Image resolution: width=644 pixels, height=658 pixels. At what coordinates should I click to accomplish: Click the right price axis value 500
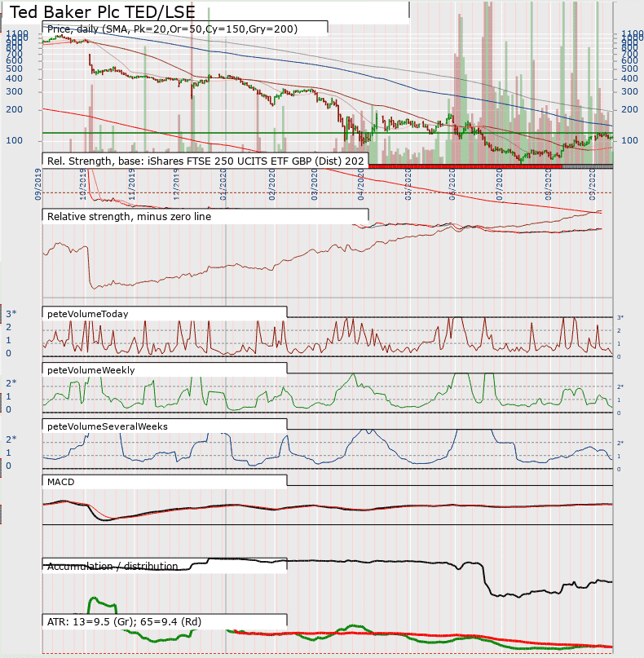[629, 68]
